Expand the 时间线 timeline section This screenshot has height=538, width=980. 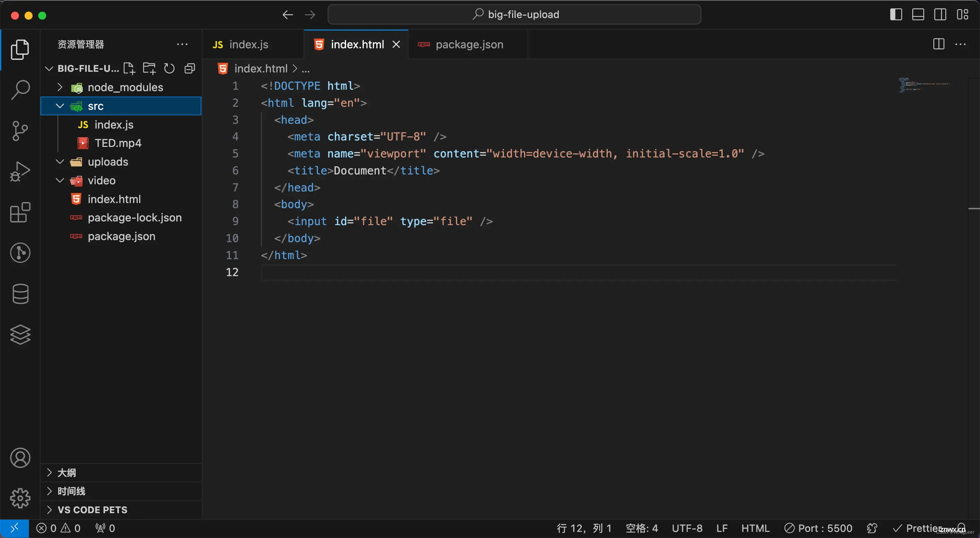click(121, 491)
